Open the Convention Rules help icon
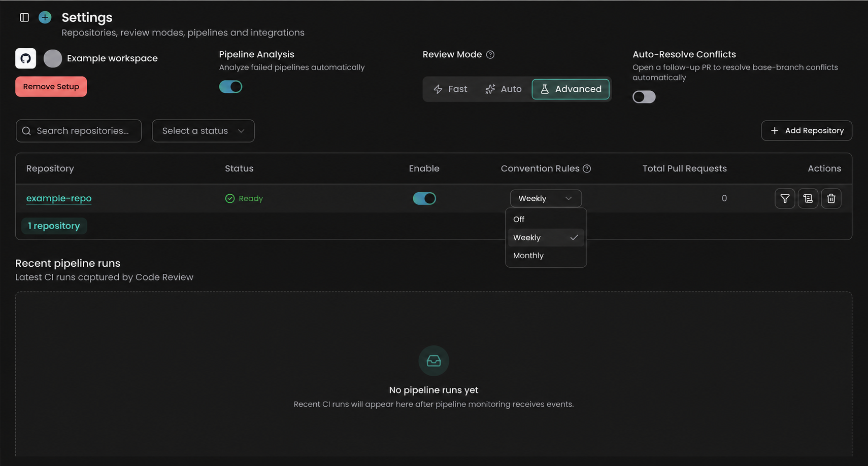Screen dimensions: 868x466 pos(587,168)
